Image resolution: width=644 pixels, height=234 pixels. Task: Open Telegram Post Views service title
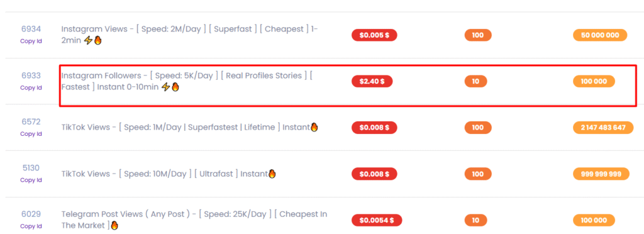coord(194,220)
